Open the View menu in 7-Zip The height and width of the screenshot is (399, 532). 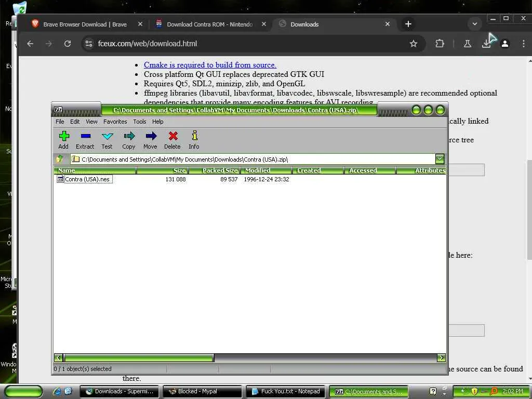pos(91,122)
